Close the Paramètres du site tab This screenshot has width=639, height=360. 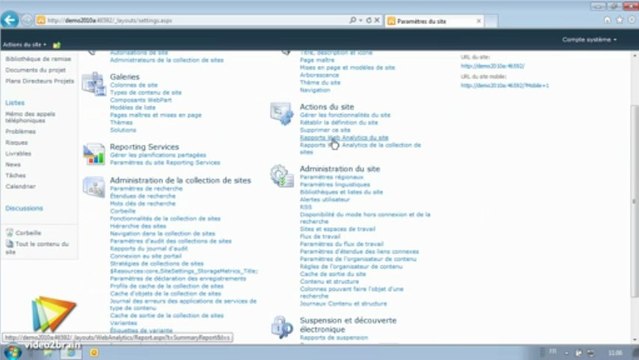pos(479,21)
